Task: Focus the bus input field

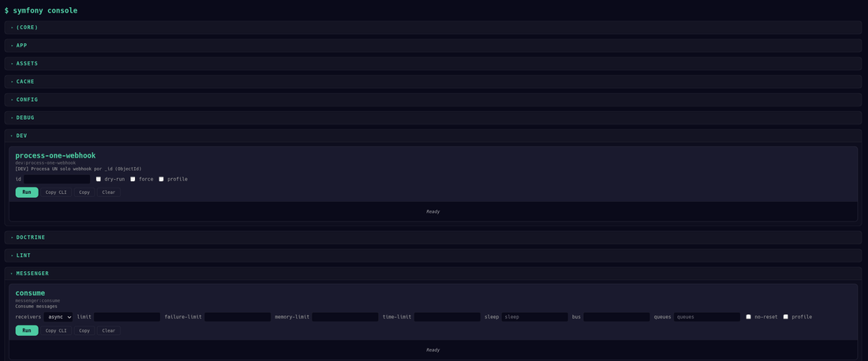Action: pos(616,317)
